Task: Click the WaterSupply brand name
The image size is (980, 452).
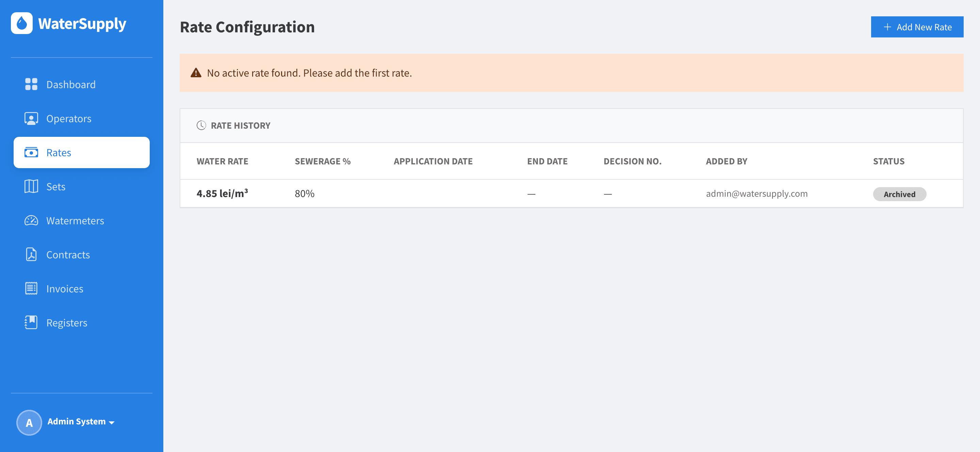Action: [x=82, y=23]
